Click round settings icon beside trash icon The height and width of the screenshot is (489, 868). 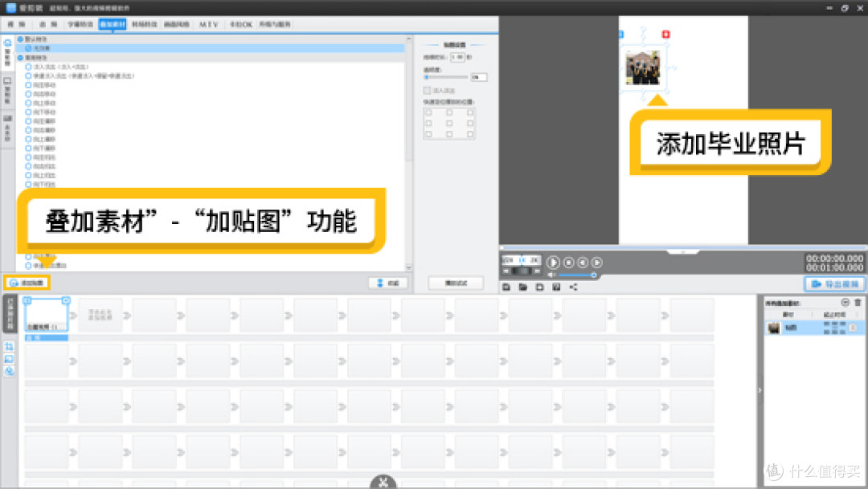[x=845, y=302]
